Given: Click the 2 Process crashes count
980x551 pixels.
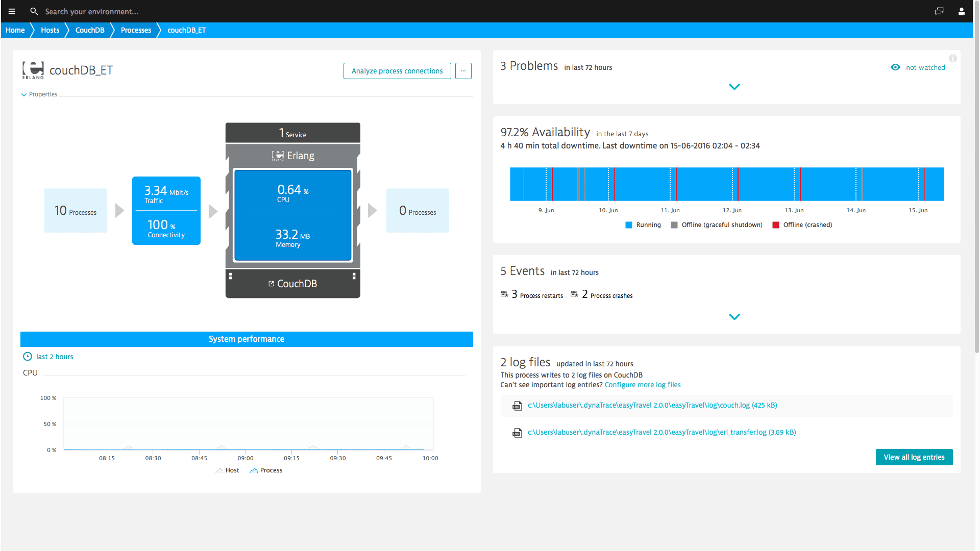Looking at the screenshot, I should 585,294.
